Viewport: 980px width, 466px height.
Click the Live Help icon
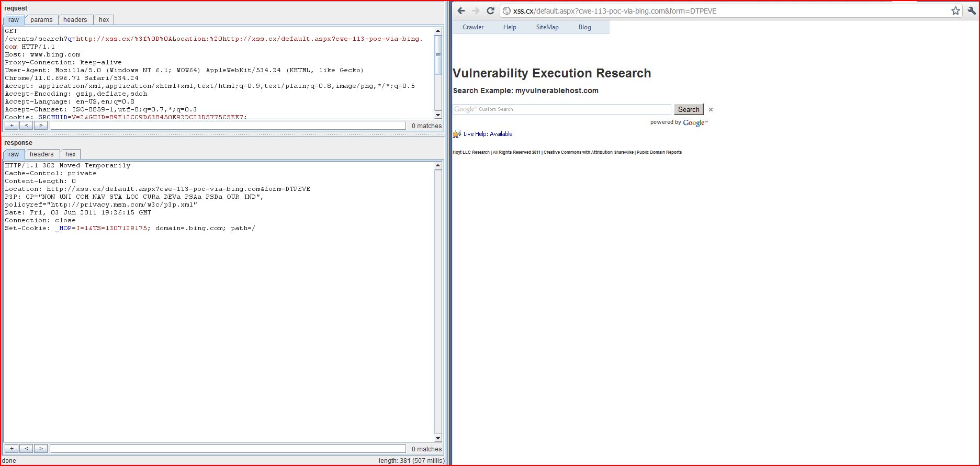457,134
